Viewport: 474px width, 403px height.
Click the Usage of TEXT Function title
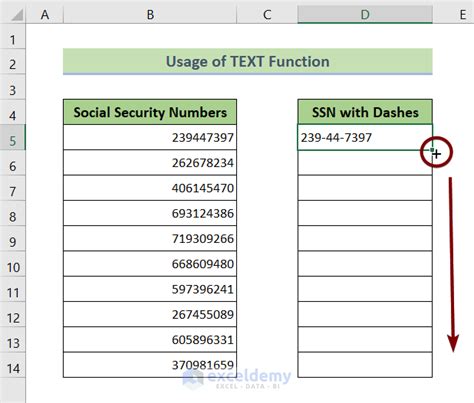[x=248, y=61]
